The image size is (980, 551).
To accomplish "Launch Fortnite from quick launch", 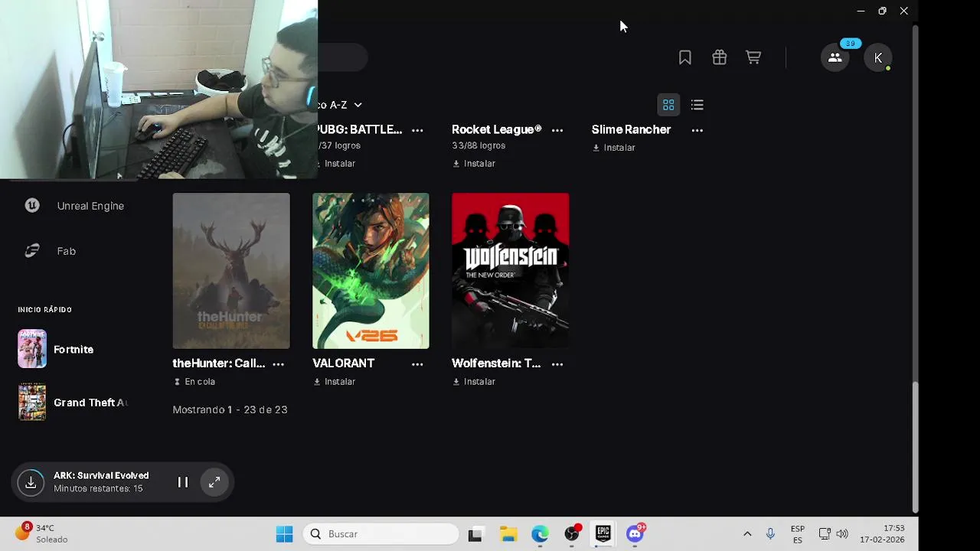I will [73, 350].
